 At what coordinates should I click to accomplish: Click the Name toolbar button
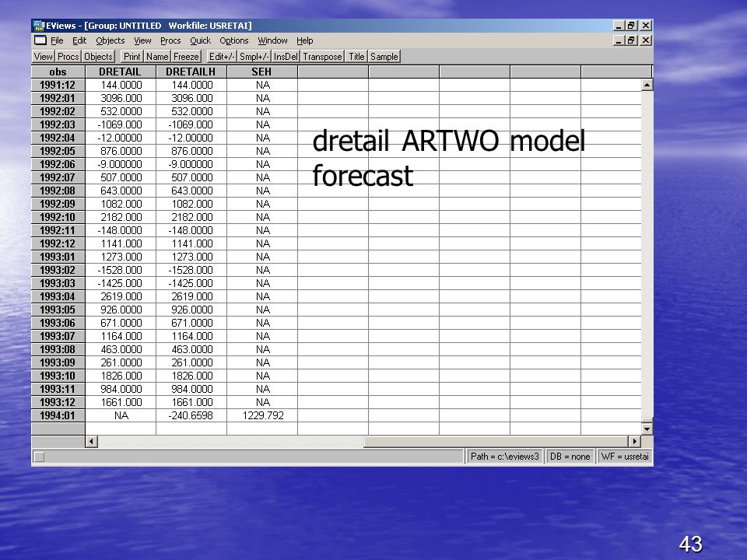click(157, 57)
